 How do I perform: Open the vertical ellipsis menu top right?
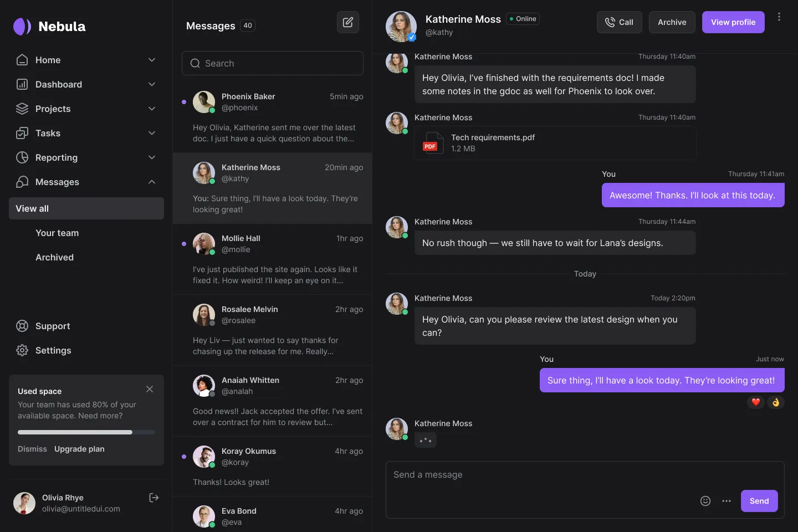(x=779, y=17)
